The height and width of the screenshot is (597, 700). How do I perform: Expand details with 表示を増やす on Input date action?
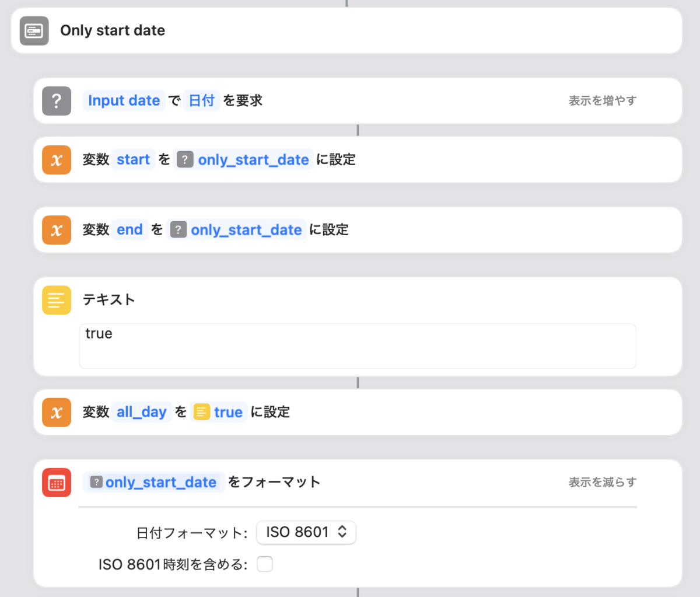coord(602,100)
